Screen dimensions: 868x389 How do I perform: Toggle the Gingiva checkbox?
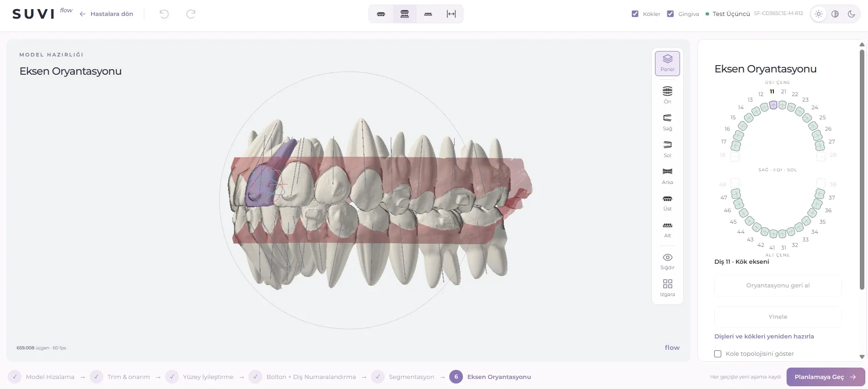coord(670,14)
